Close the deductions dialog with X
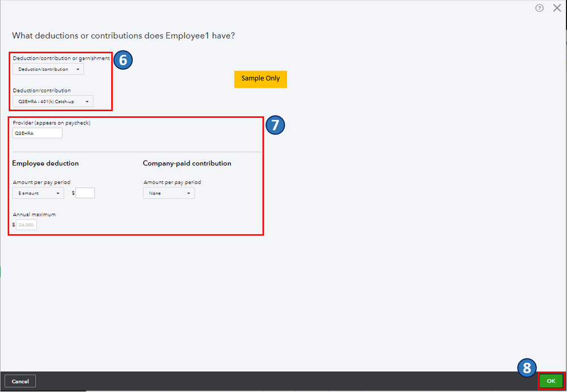The image size is (567, 392). tap(557, 9)
